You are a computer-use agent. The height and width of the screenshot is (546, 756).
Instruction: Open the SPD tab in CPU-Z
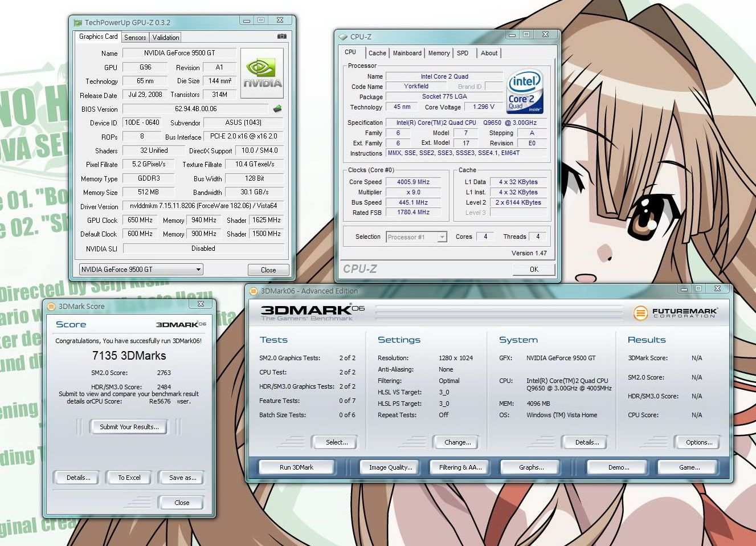pyautogui.click(x=463, y=53)
